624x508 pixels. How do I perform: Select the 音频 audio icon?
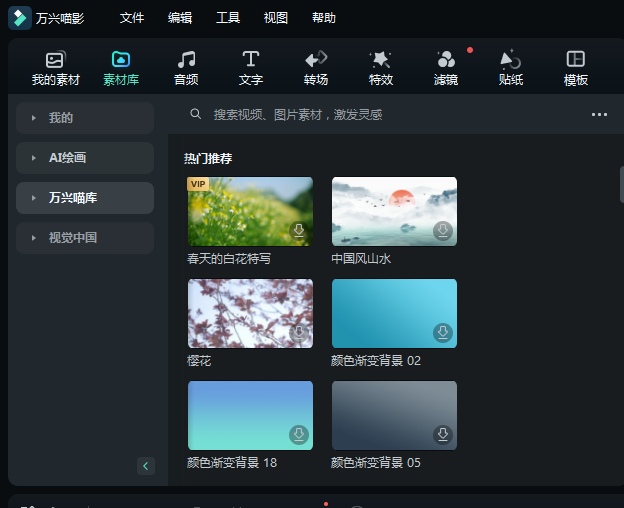[x=186, y=68]
